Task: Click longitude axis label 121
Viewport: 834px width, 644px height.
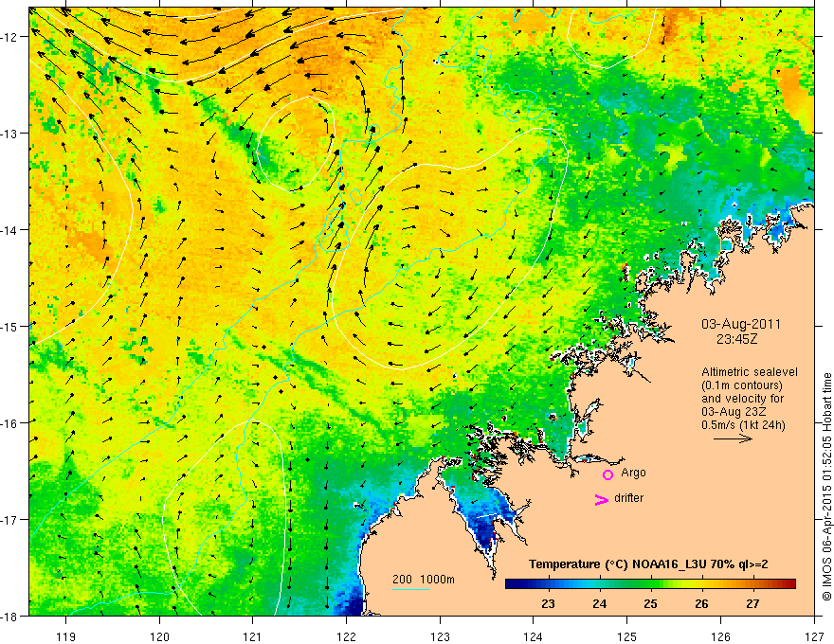Action: coord(253,636)
